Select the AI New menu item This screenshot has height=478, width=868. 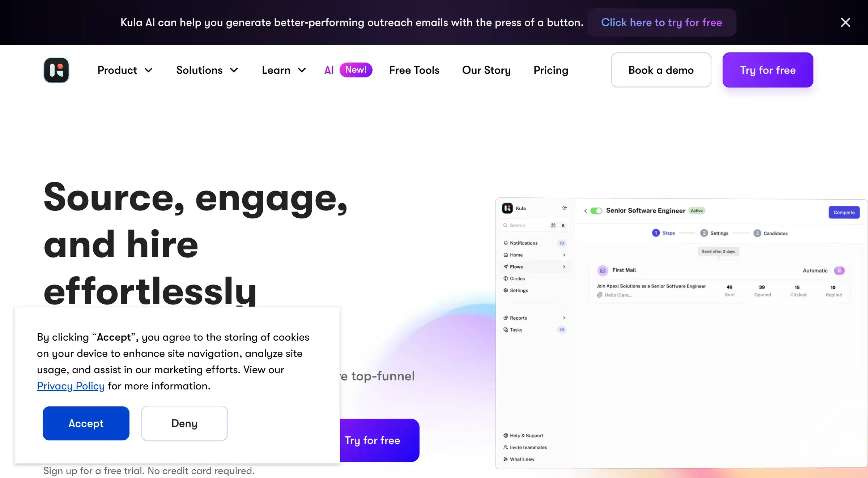coord(346,69)
